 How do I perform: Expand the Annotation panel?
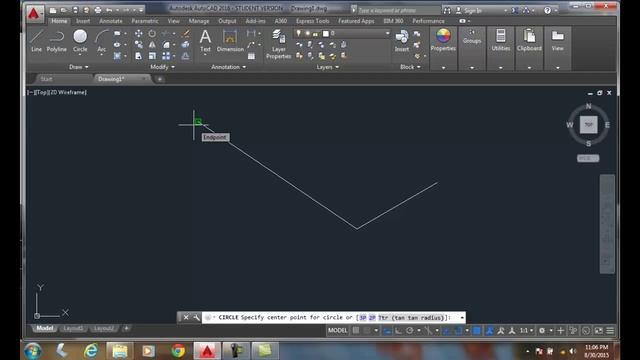[x=229, y=67]
